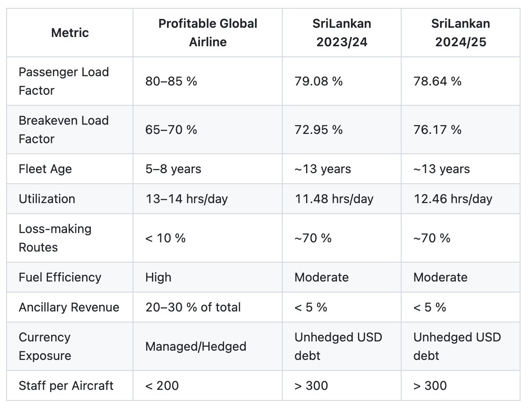Click the 76.17 % breakeven cell
Image resolution: width=532 pixels, height=415 pixels.
click(x=437, y=130)
